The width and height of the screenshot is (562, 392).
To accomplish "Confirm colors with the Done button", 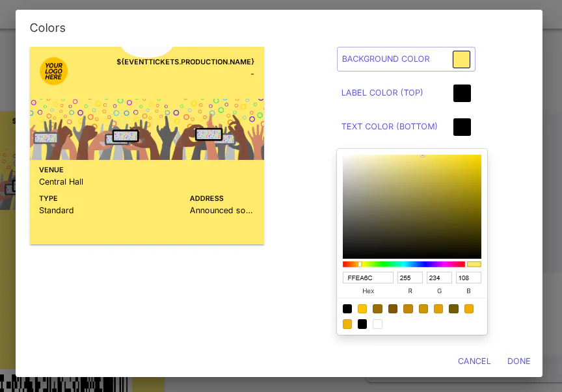I will (x=518, y=361).
